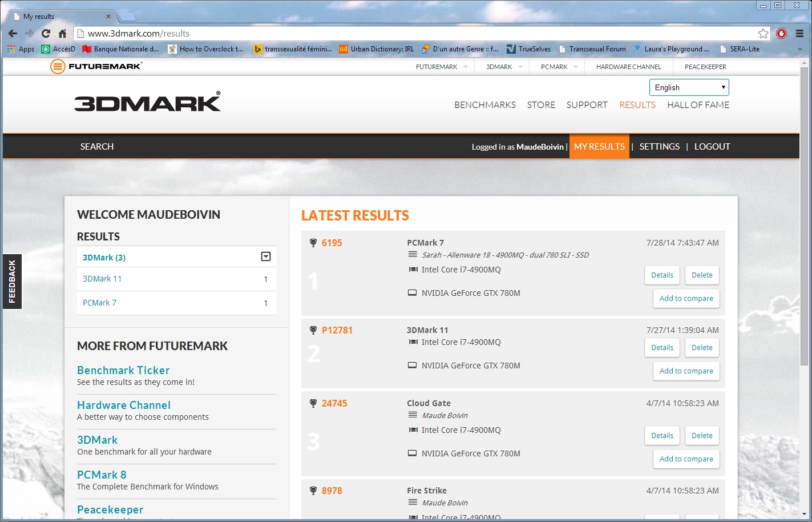Open the STORE page

(541, 105)
